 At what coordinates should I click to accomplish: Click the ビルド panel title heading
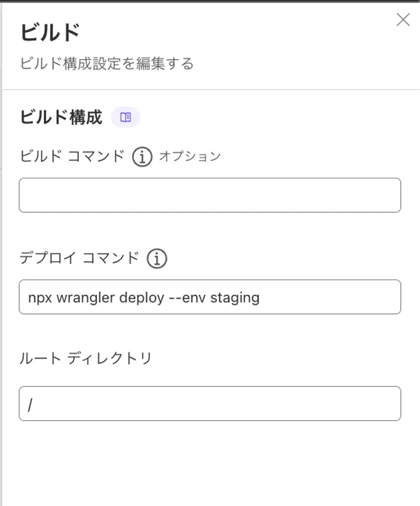pyautogui.click(x=50, y=33)
